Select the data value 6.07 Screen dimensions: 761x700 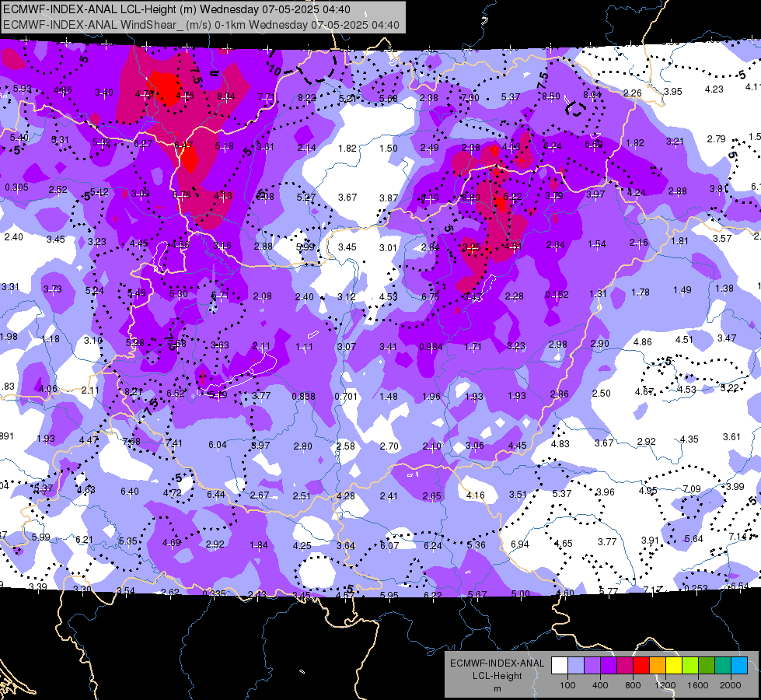(389, 545)
